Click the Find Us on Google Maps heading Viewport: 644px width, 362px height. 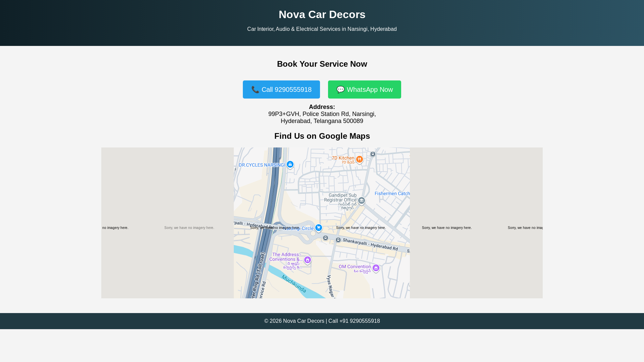[322, 136]
